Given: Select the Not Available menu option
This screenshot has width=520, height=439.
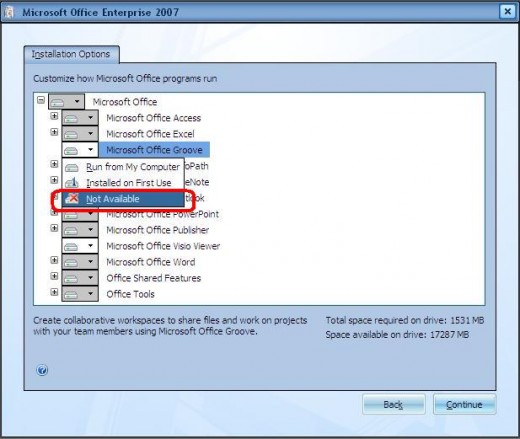Looking at the screenshot, I should coord(123,199).
